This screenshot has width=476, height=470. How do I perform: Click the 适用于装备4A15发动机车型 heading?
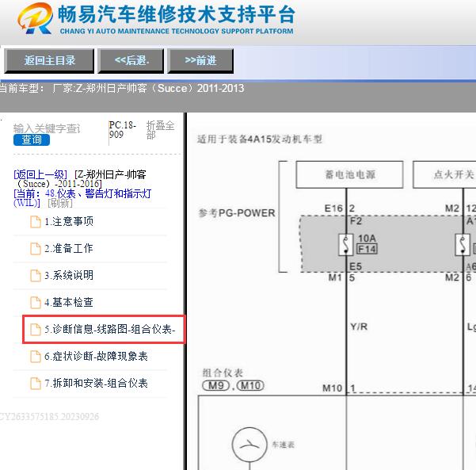coord(260,139)
